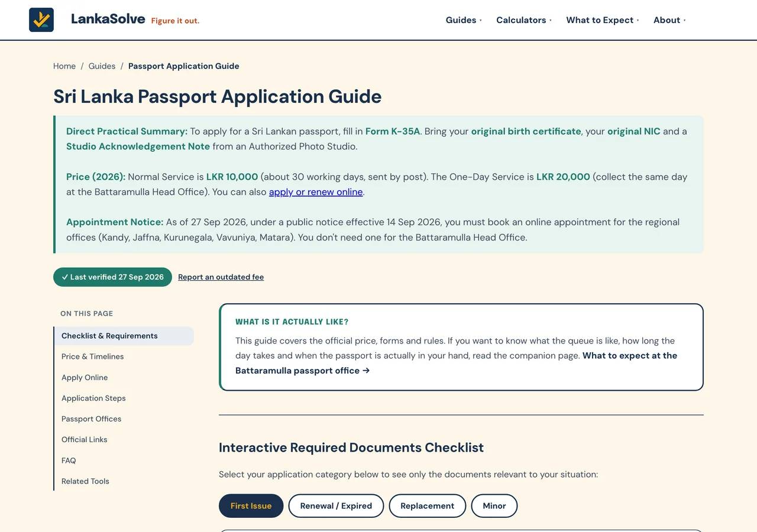Expand the Guides navigation menu
This screenshot has height=532, width=757.
click(464, 20)
